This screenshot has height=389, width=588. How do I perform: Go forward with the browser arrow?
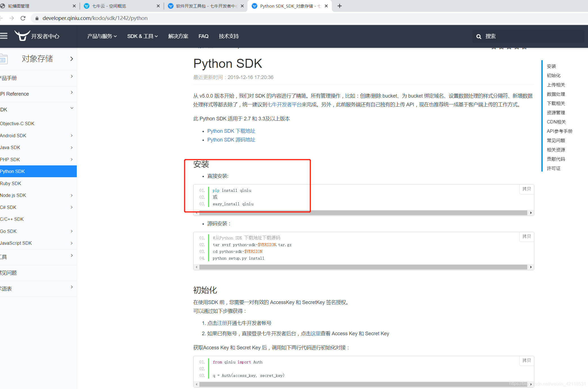[x=12, y=18]
